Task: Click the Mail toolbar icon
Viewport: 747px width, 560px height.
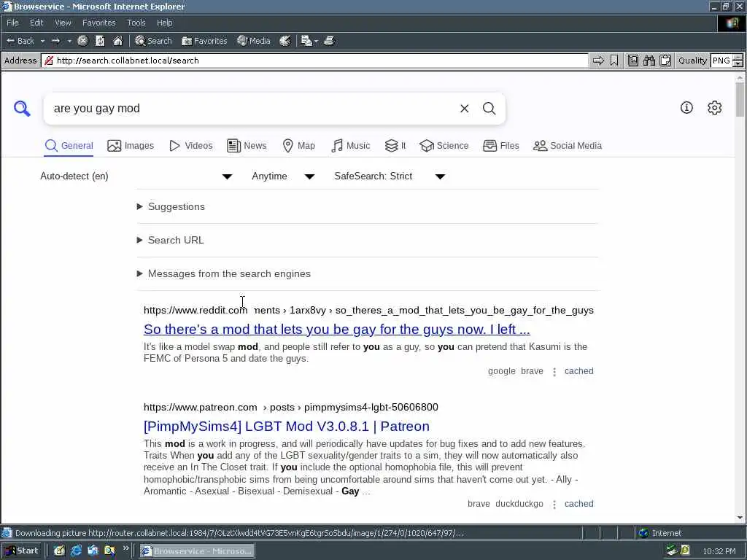Action: click(306, 41)
